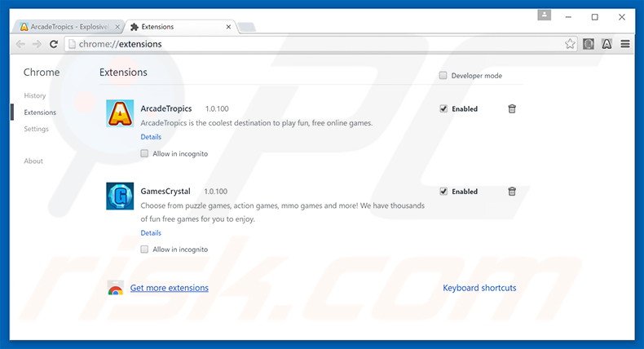Viewport: 644px width, 349px height.
Task: Click Get more extensions link
Action: click(x=170, y=288)
